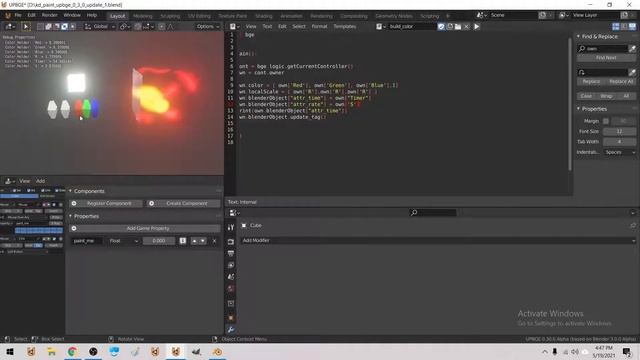Image resolution: width=640 pixels, height=360 pixels.
Task: Toggle the Wrap search option
Action: click(606, 96)
